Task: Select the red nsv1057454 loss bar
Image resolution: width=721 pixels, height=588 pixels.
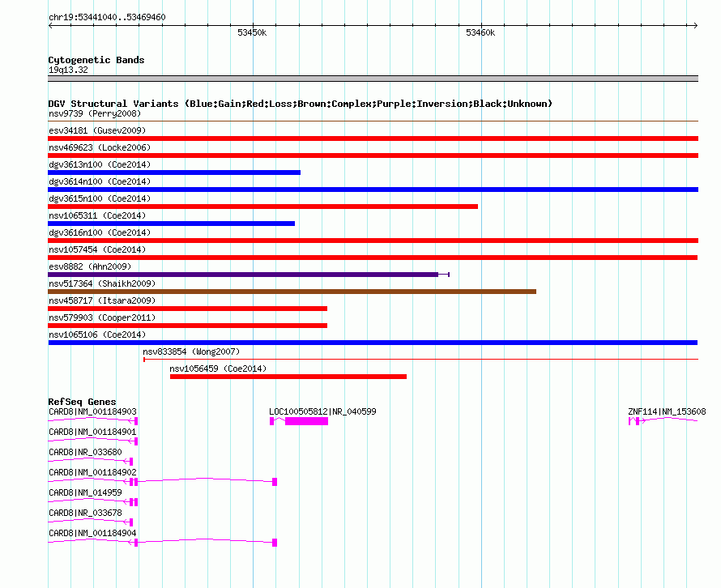Action: (373, 258)
